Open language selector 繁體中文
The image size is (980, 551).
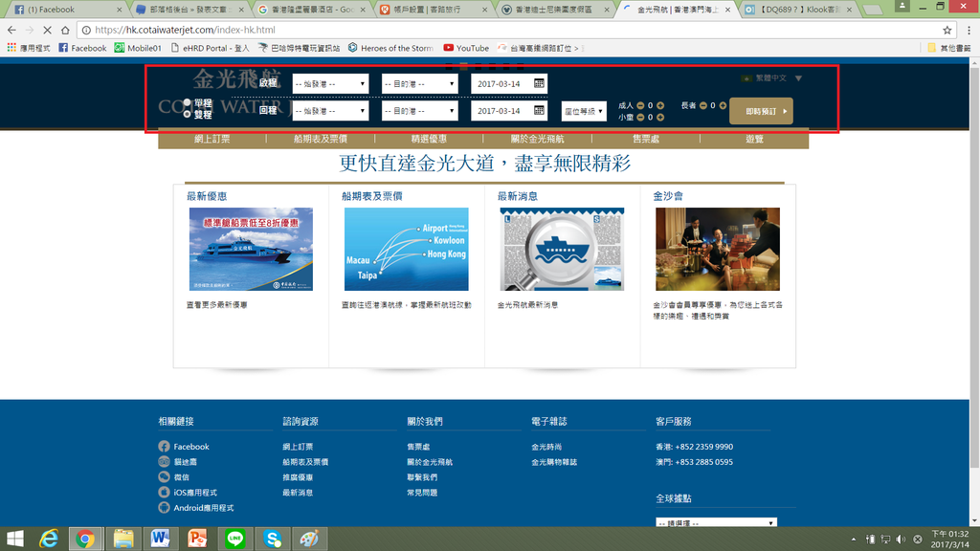point(772,78)
